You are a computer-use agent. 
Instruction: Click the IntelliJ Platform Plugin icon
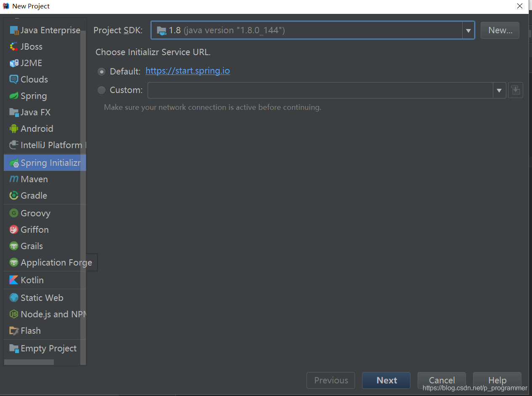pyautogui.click(x=14, y=145)
